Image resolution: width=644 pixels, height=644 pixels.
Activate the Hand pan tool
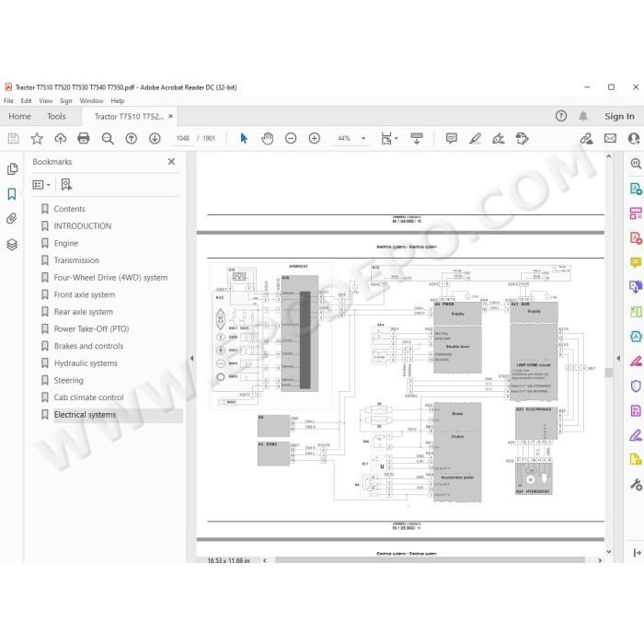pos(268,138)
